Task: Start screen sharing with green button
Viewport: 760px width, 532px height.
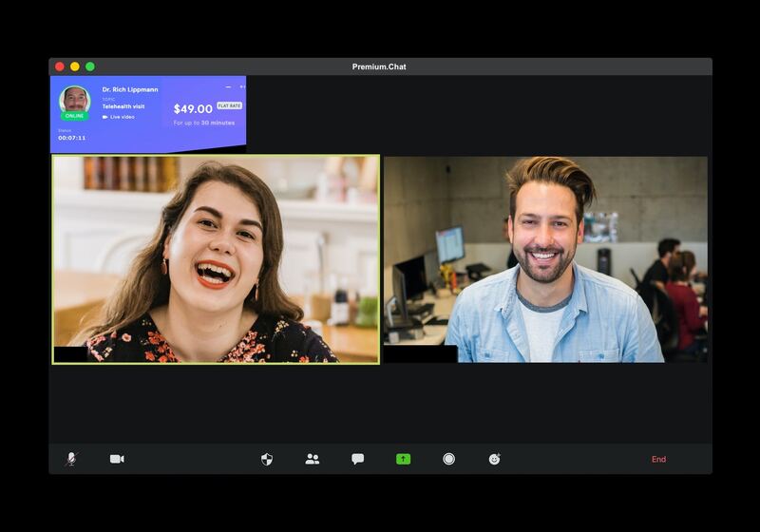Action: tap(403, 459)
